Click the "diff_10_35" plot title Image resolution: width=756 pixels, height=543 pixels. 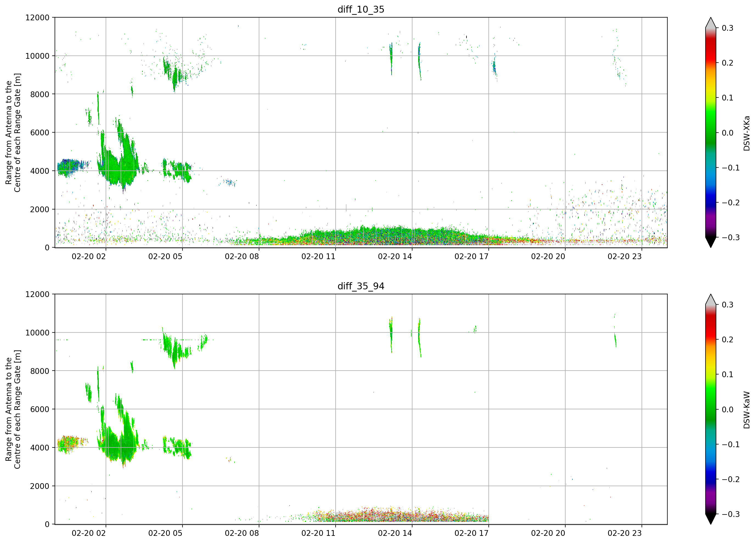click(361, 9)
